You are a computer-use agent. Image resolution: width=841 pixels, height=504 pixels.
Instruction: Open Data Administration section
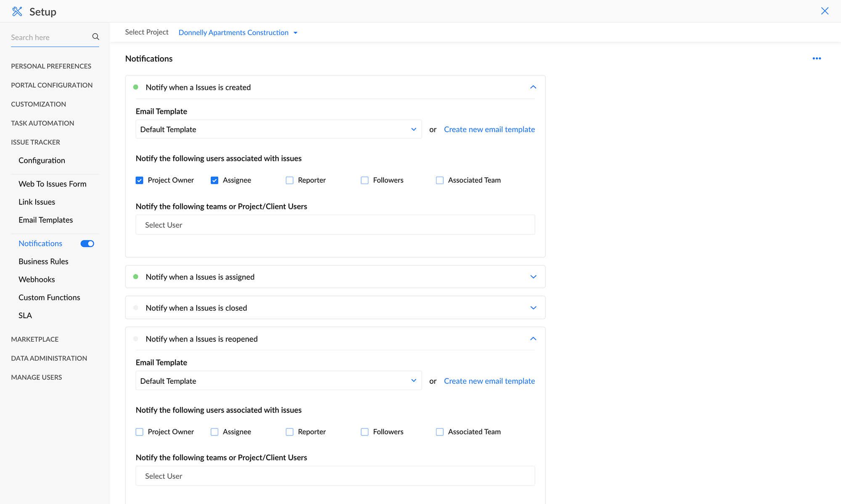point(49,358)
